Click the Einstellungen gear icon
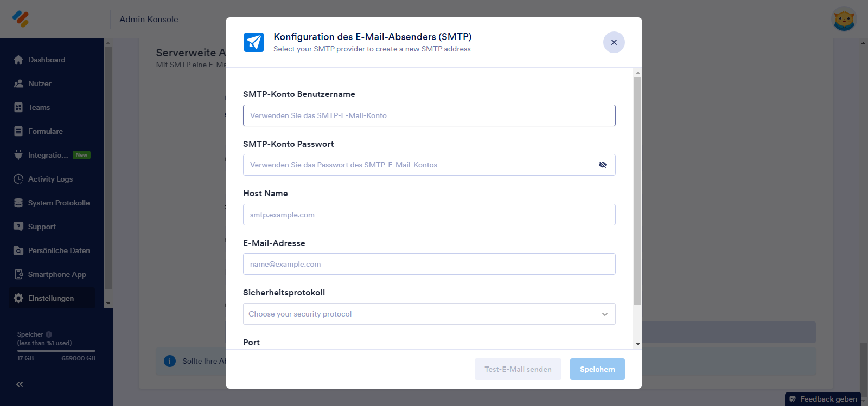The height and width of the screenshot is (406, 868). [18, 298]
